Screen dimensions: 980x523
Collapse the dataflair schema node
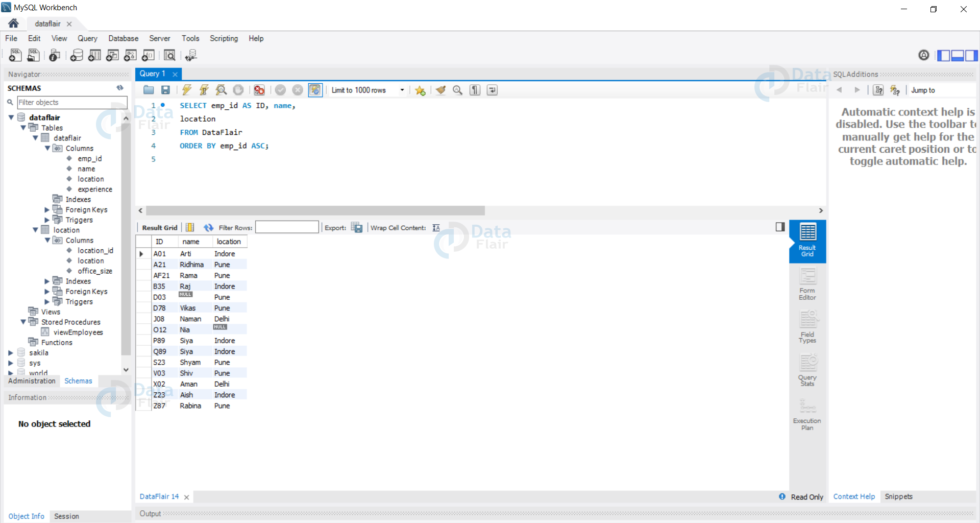[11, 117]
